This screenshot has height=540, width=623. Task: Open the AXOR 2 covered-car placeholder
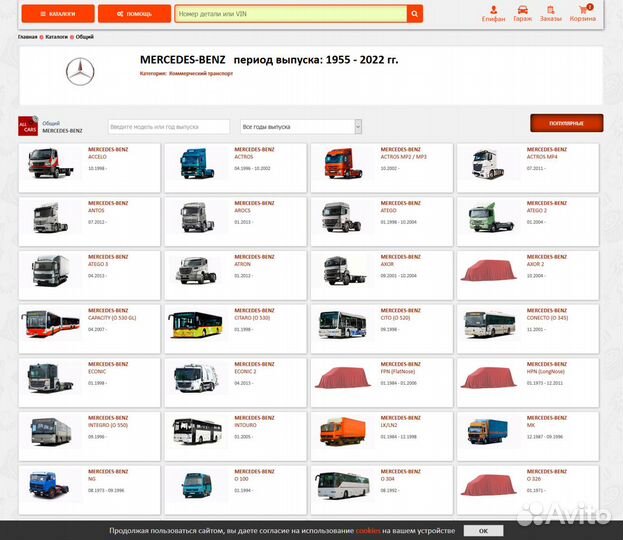point(489,270)
